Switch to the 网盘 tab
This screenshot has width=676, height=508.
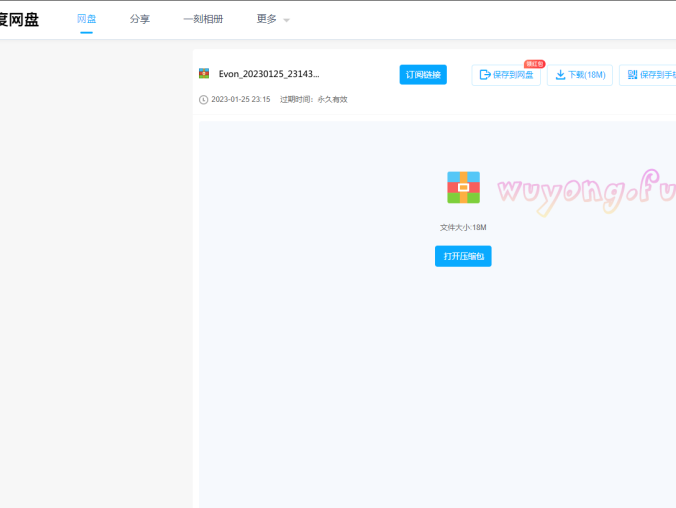coord(86,19)
